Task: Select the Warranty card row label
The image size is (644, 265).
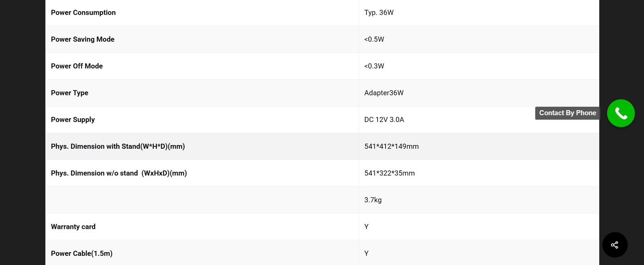Action: point(73,227)
